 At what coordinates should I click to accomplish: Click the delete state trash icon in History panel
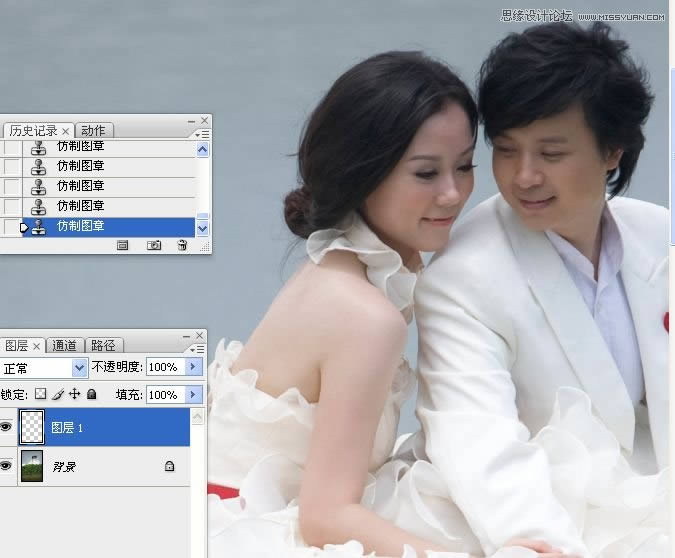181,245
